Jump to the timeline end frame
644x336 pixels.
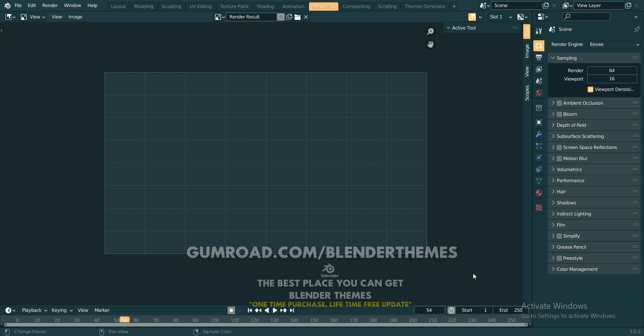[292, 310]
